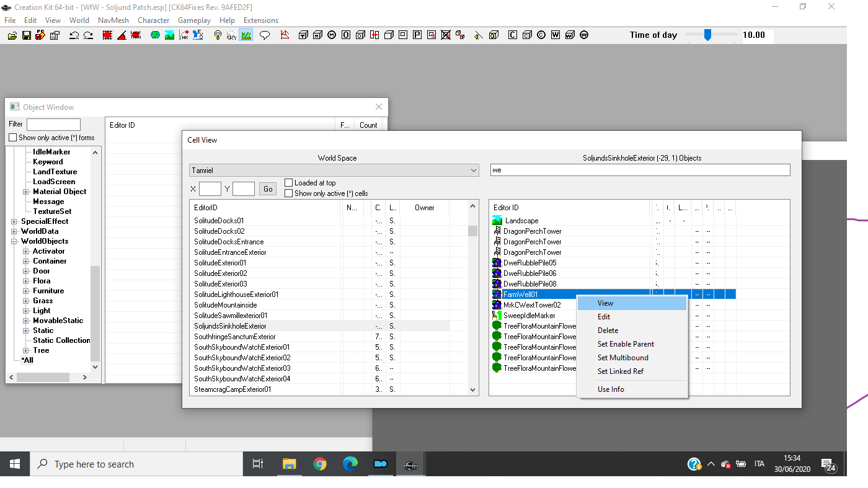Screen dimensions: 868x488
Task: Open preferences from the toolbar icon
Action: pos(55,35)
